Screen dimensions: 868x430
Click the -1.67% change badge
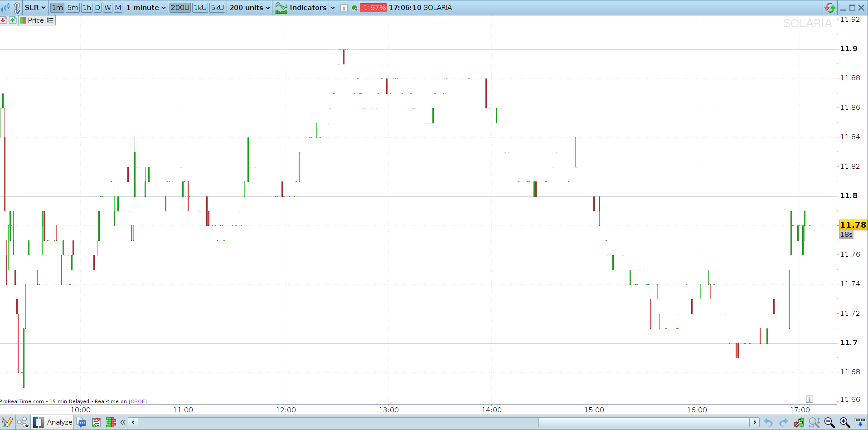click(373, 8)
